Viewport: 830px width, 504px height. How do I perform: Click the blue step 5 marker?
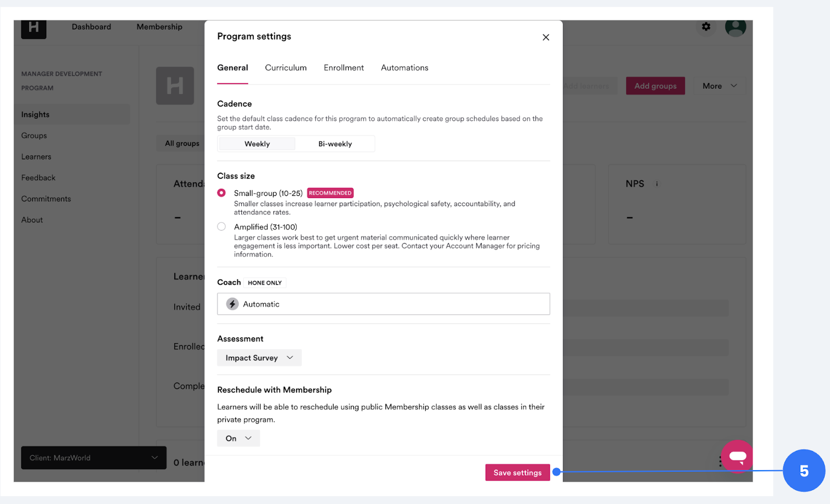[804, 471]
